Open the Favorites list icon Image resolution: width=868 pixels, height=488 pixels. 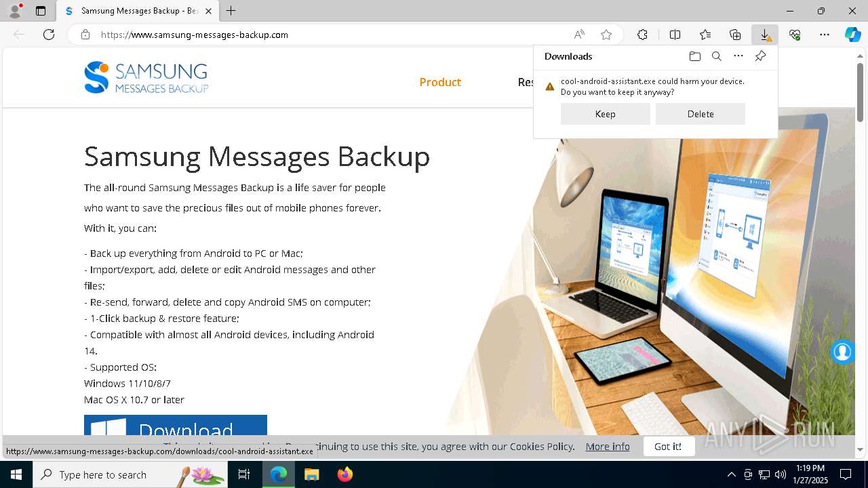[x=705, y=35]
